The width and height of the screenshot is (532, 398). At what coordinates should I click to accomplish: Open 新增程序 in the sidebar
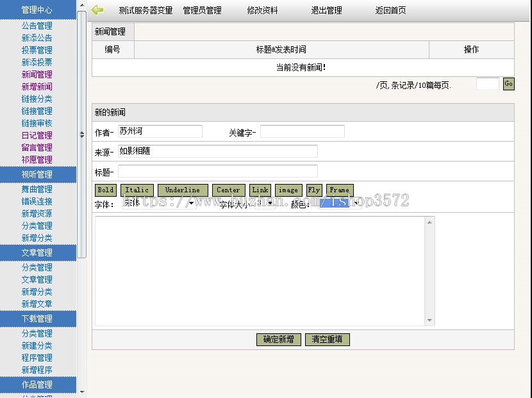pos(37,370)
